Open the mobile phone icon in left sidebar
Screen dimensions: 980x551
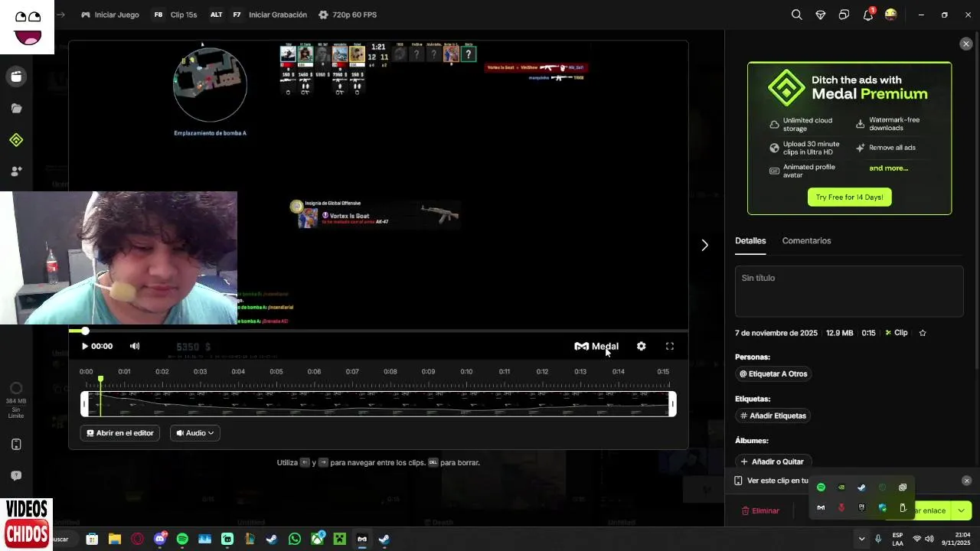[16, 445]
